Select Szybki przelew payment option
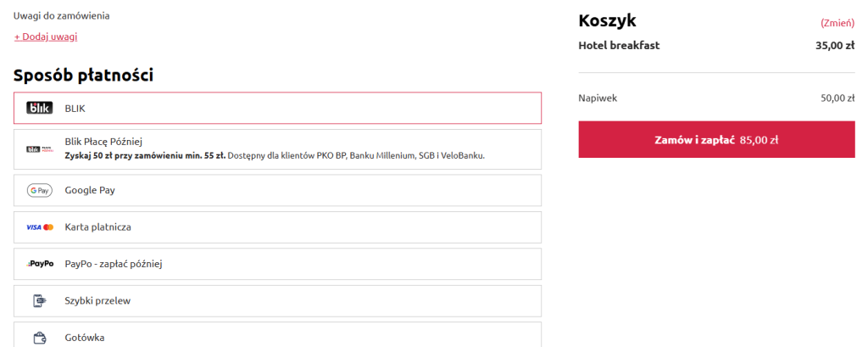868x347 pixels. tap(277, 300)
